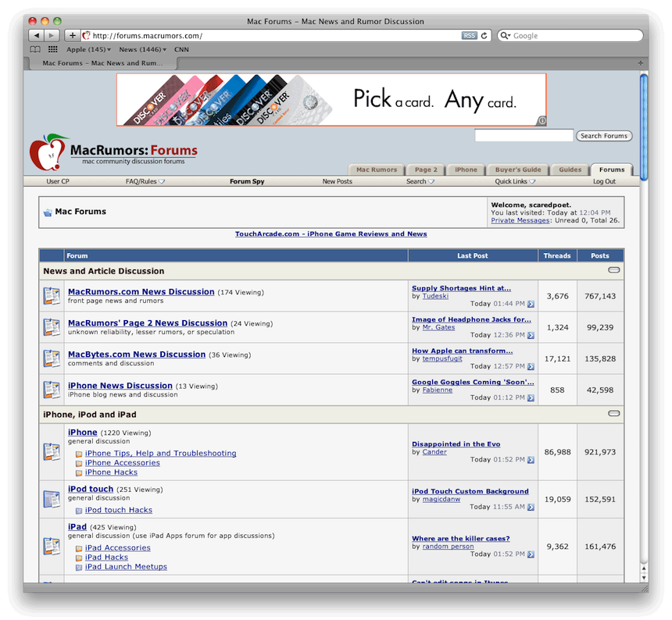672x620 pixels.
Task: Click the Google search magnifier icon
Action: pyautogui.click(x=506, y=36)
